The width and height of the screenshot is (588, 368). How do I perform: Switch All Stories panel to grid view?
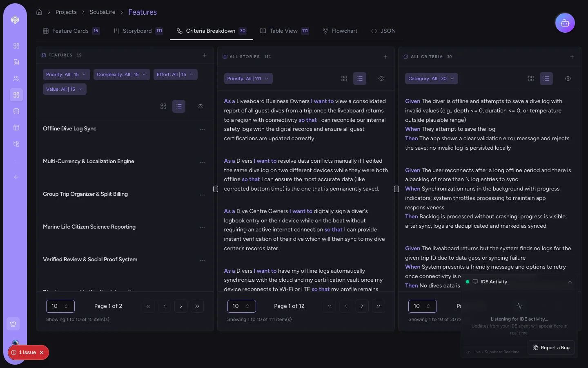[344, 79]
